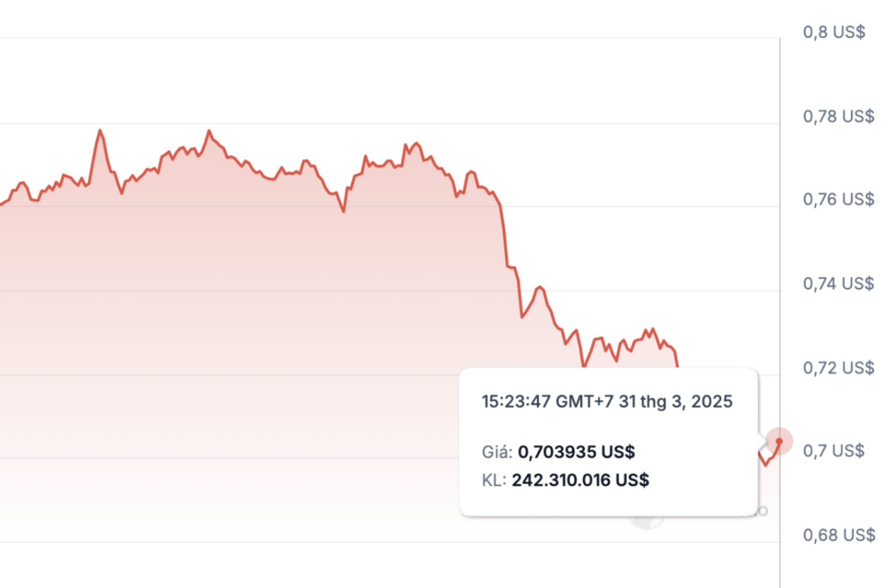Select the 242.310.016 US$ volume value
This screenshot has width=896, height=588.
pyautogui.click(x=580, y=480)
